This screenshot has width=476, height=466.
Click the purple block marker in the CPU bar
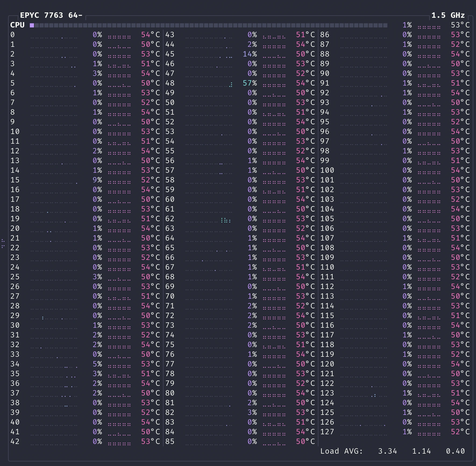[x=32, y=25]
